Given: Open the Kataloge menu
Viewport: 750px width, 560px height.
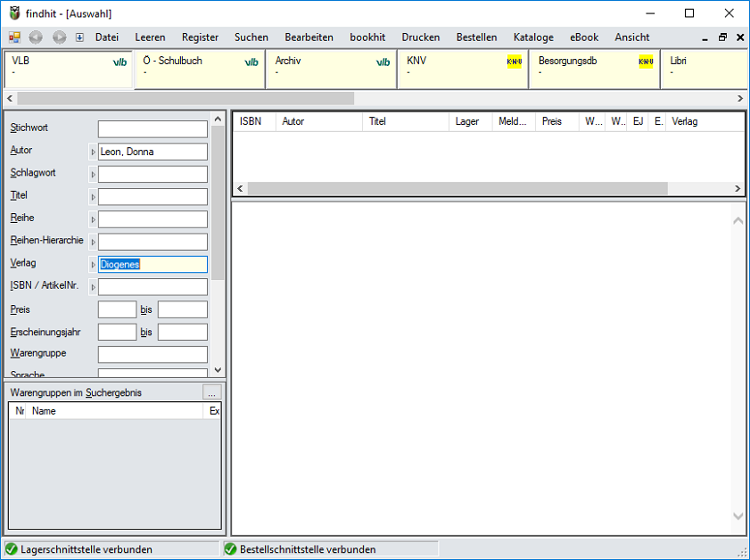Looking at the screenshot, I should coord(533,37).
